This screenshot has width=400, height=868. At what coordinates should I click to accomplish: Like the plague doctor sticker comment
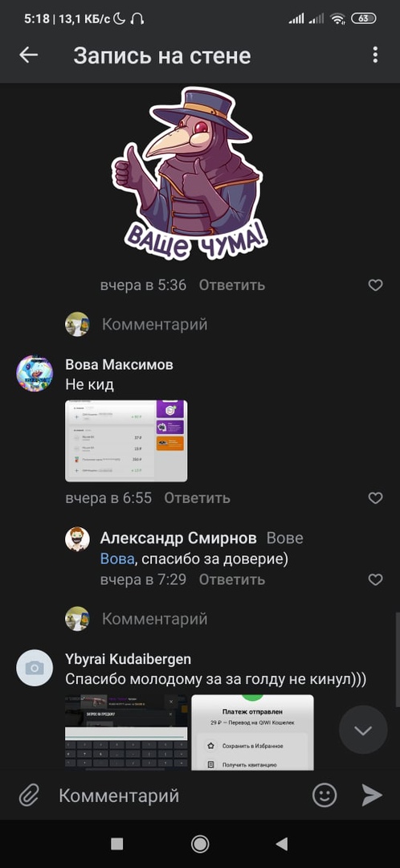click(x=376, y=285)
